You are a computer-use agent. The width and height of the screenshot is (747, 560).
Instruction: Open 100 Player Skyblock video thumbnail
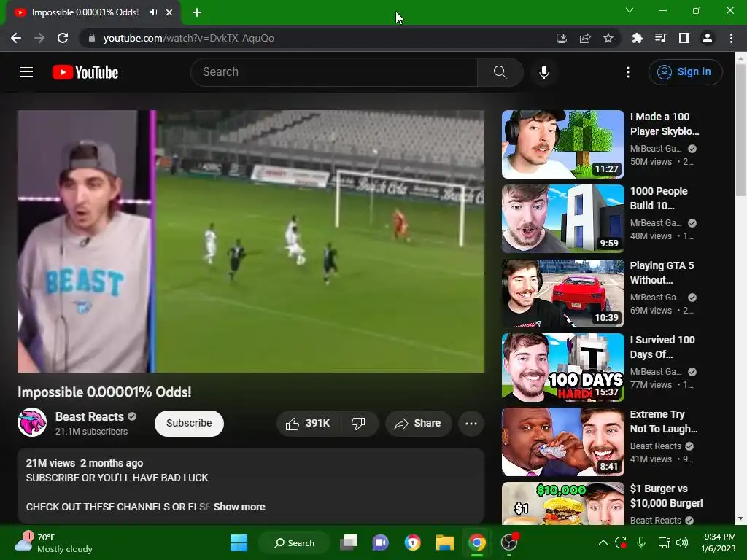pyautogui.click(x=562, y=144)
